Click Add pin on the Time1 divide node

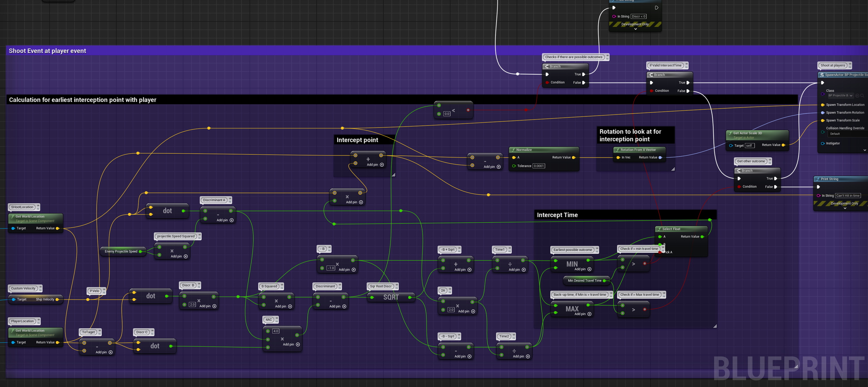coord(517,269)
